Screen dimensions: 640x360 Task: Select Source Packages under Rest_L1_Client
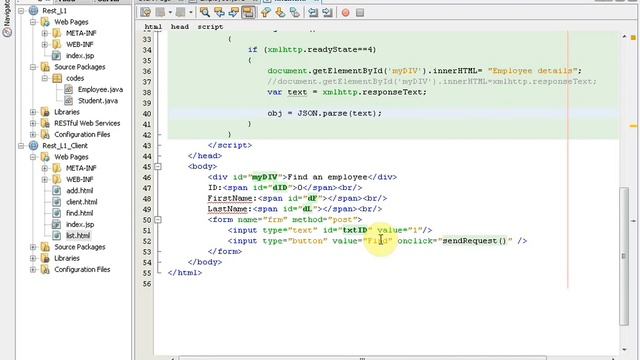pyautogui.click(x=80, y=247)
